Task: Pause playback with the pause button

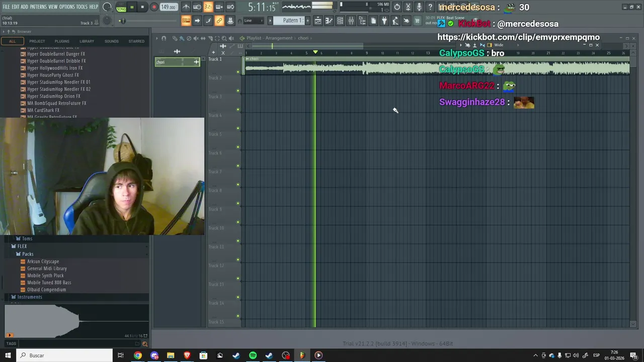Action: click(x=132, y=7)
